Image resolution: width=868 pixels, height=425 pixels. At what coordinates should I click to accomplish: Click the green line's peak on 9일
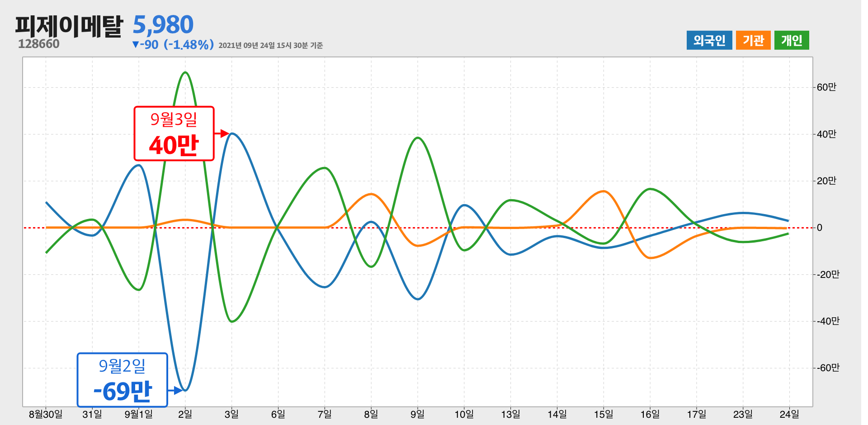click(418, 138)
